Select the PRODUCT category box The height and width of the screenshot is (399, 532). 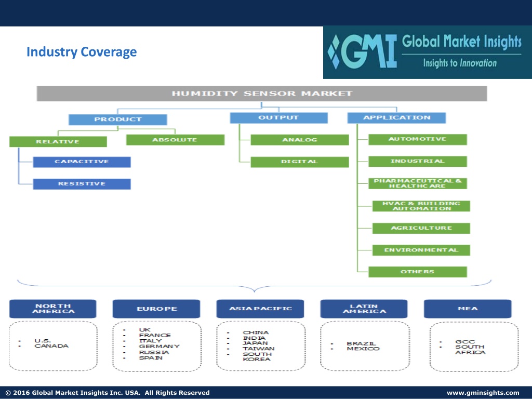click(118, 119)
